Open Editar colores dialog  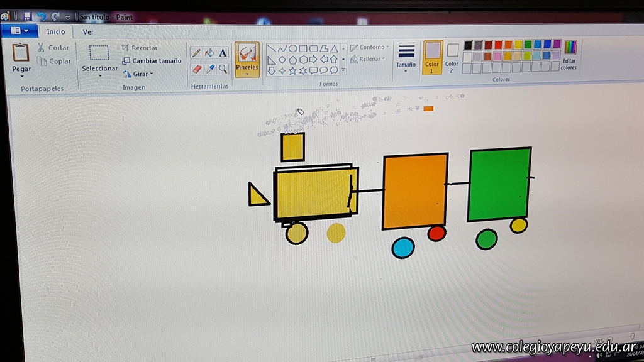click(570, 55)
